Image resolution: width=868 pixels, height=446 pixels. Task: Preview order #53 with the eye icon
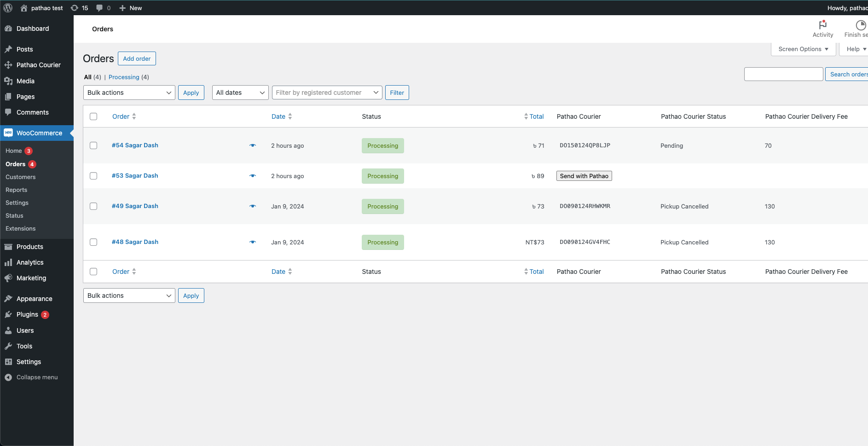click(x=253, y=176)
